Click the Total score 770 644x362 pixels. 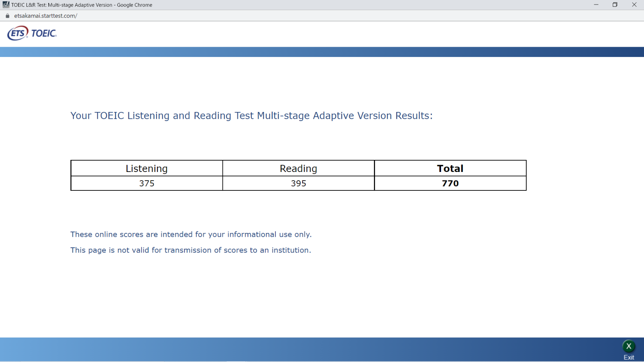pyautogui.click(x=450, y=184)
